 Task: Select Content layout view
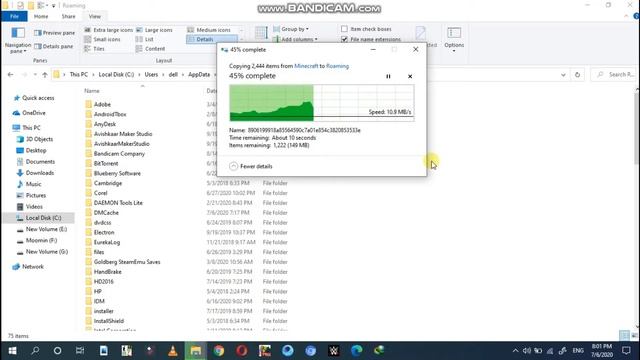[151, 49]
